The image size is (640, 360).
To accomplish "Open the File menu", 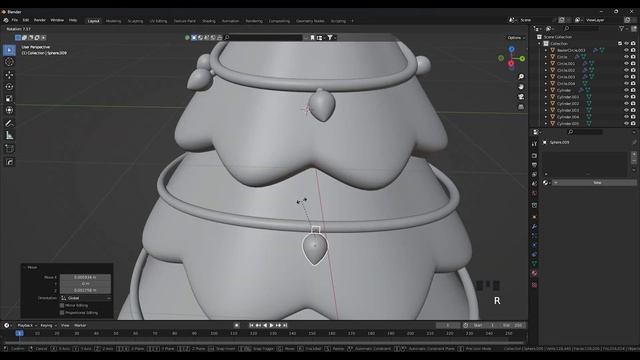I will (x=15, y=20).
